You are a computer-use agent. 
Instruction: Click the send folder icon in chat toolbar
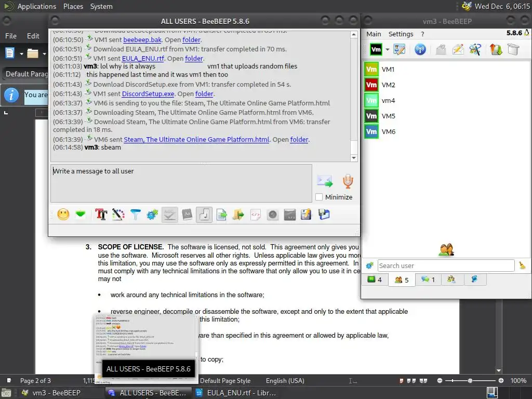(x=238, y=215)
